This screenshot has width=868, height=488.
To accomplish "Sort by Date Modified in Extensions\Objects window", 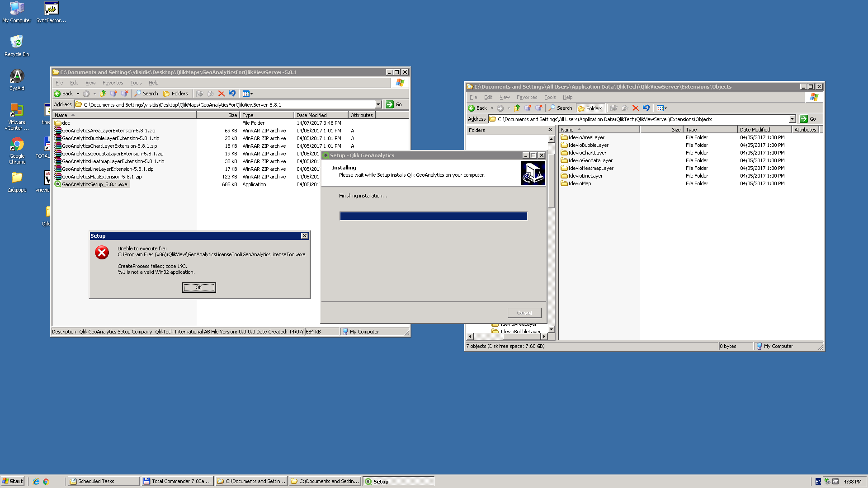I will tap(764, 130).
